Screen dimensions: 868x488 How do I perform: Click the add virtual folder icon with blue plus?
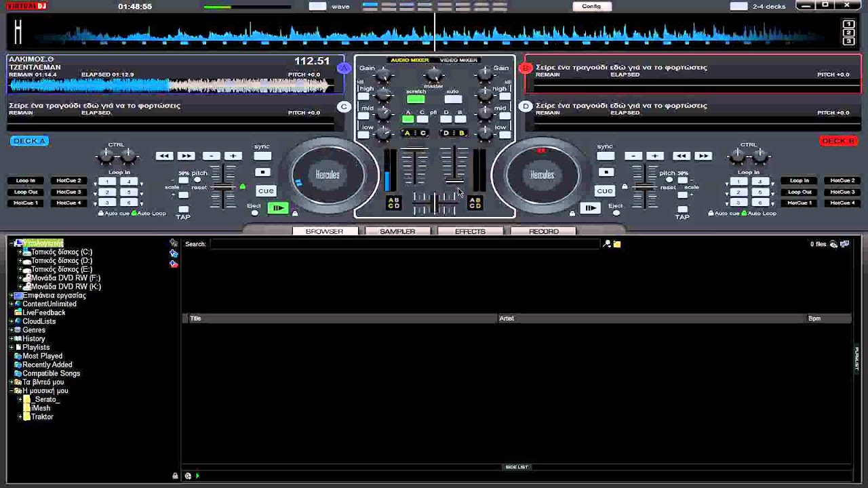174,253
